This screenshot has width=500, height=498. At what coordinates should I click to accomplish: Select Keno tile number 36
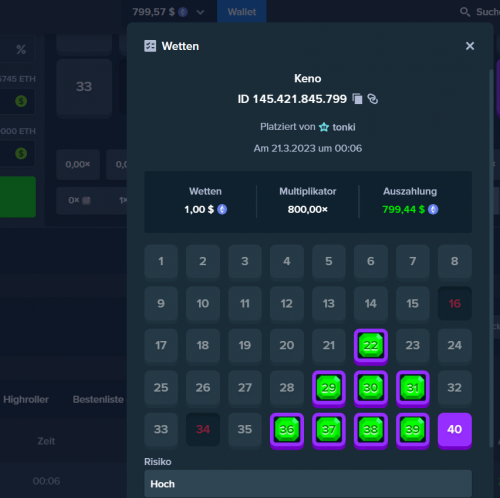point(287,430)
